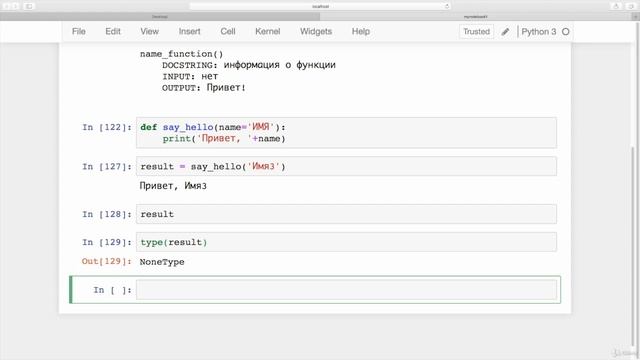Open the Help menu

[x=361, y=31]
